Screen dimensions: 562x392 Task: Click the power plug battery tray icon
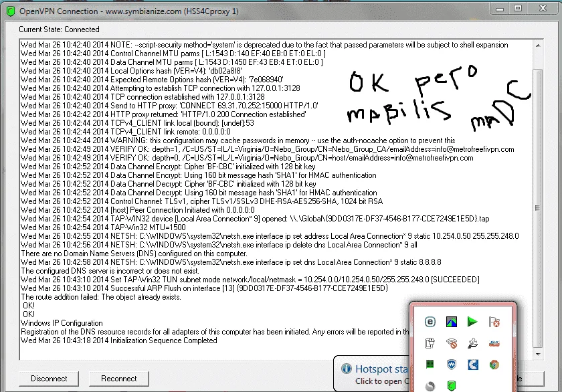coord(430,343)
